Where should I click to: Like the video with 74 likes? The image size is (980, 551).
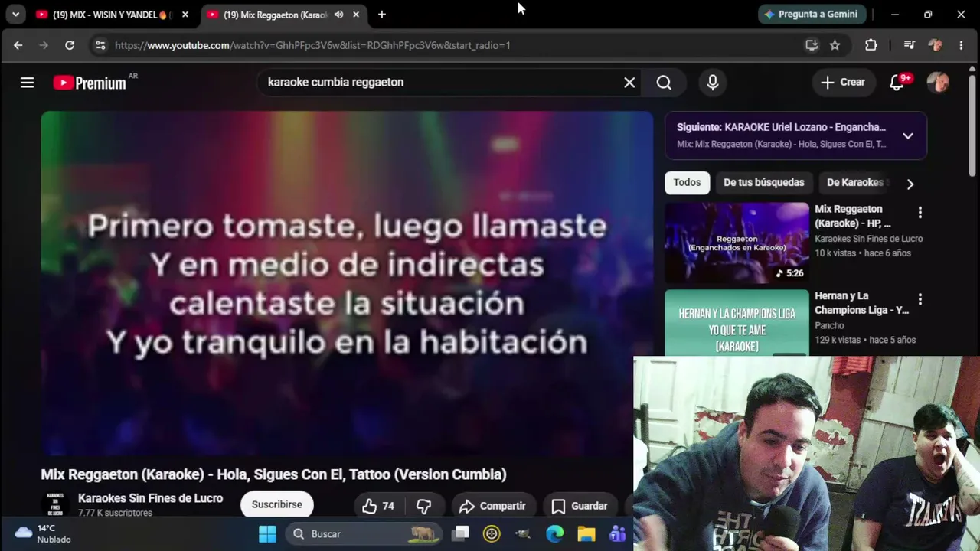coord(378,506)
